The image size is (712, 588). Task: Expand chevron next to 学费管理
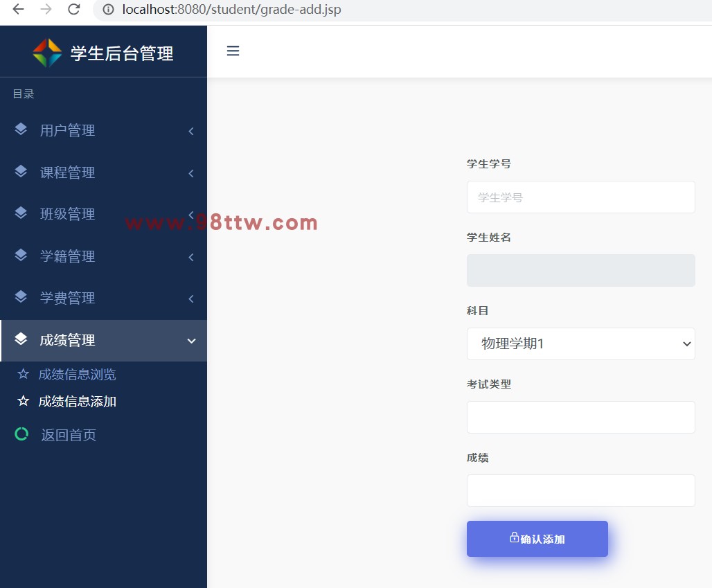pos(191,299)
